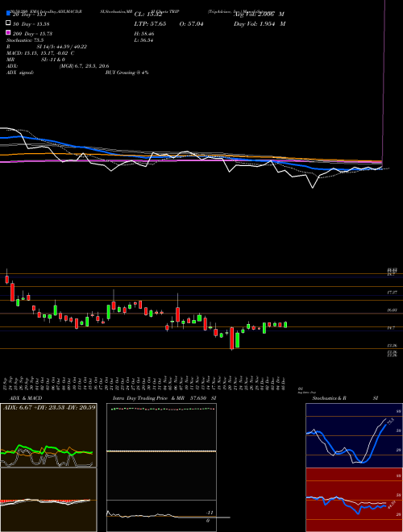Click the 17.37 price axis label
The width and height of the screenshot is (403, 532).
click(393, 292)
